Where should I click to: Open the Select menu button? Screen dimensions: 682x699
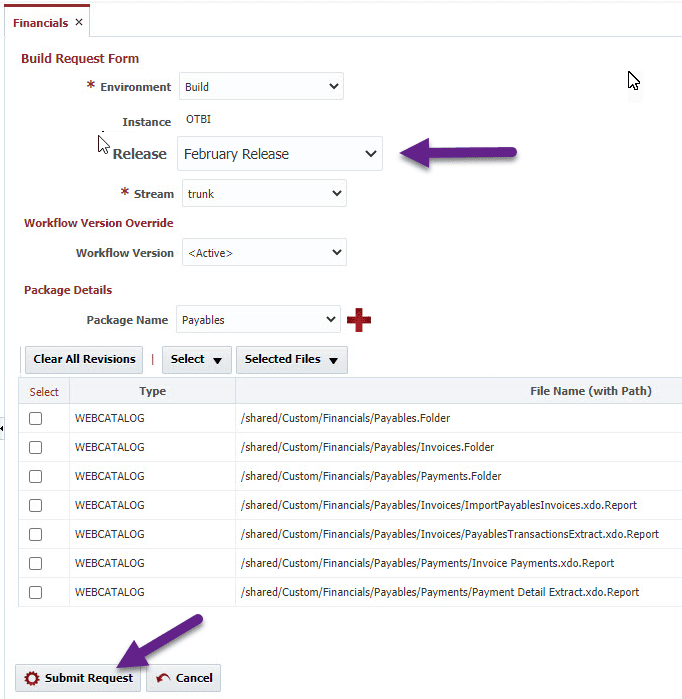pos(197,359)
